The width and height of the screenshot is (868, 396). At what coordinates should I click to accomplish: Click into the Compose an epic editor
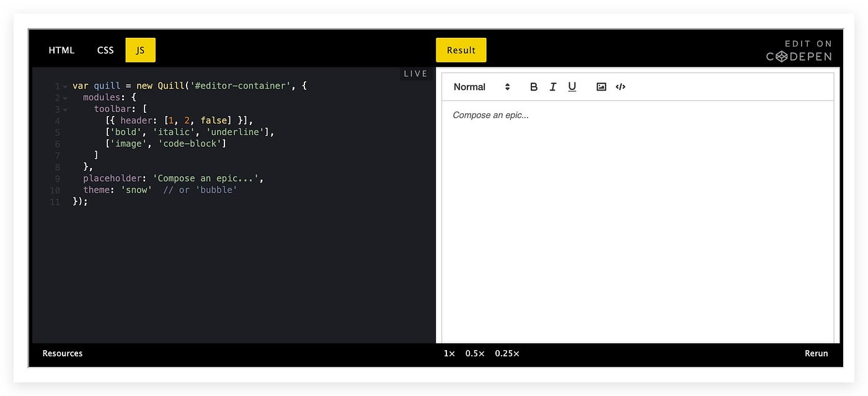click(x=637, y=221)
